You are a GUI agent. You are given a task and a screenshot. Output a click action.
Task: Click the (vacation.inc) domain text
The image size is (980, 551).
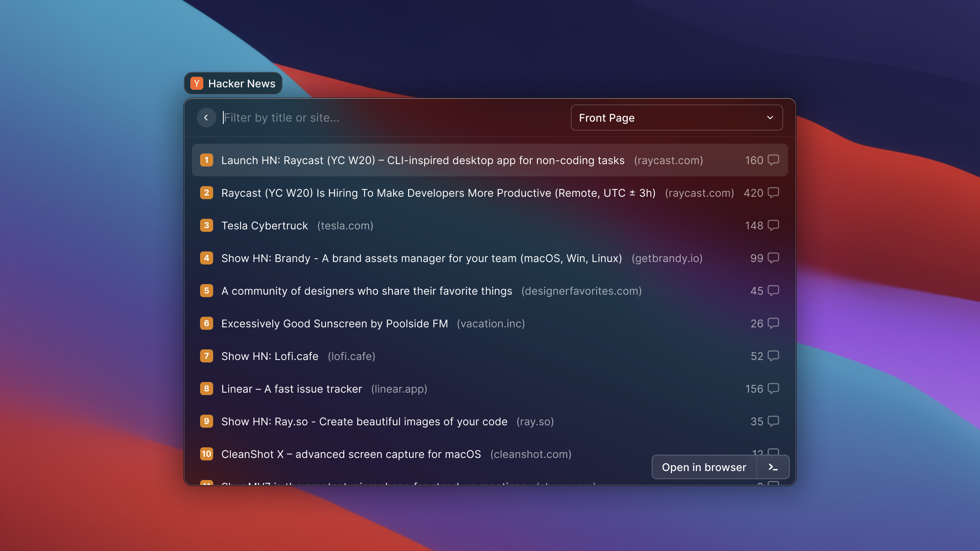[491, 324]
